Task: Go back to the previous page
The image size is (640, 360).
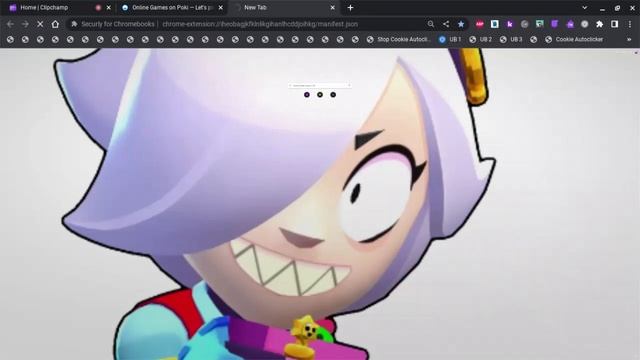Action: 10,24
